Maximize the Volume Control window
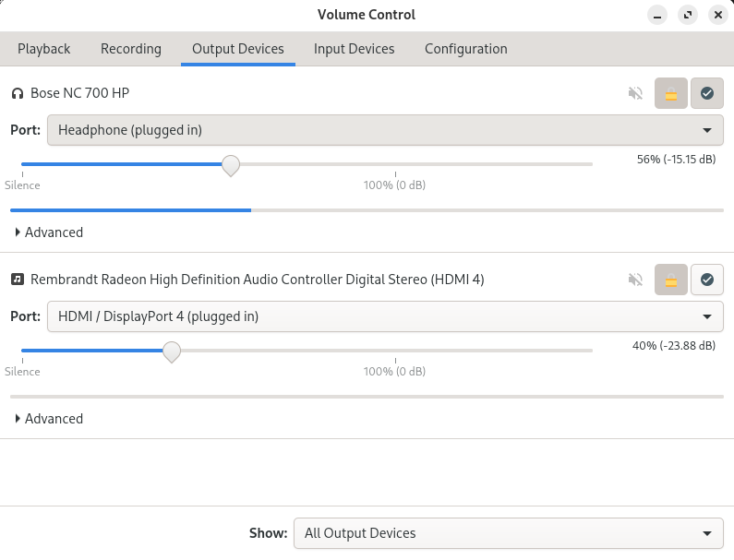The height and width of the screenshot is (560, 734). (687, 15)
